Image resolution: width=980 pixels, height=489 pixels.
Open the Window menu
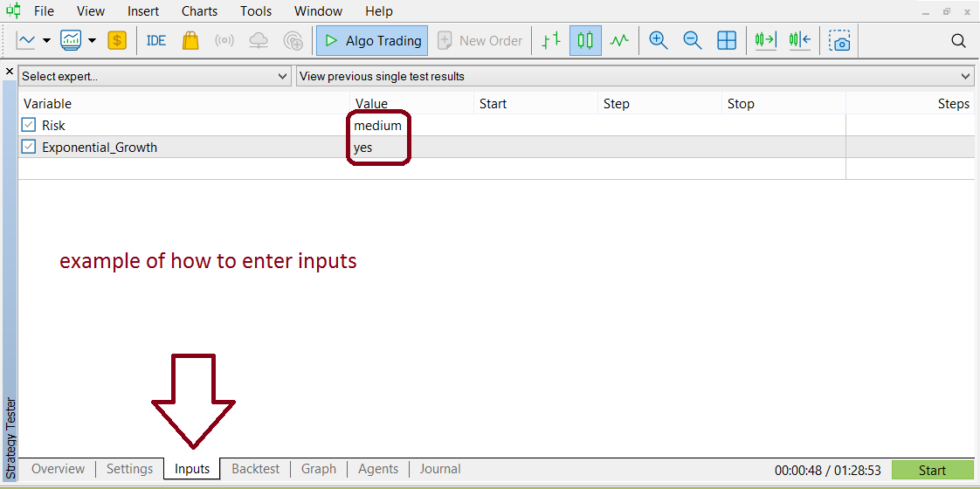coord(318,11)
